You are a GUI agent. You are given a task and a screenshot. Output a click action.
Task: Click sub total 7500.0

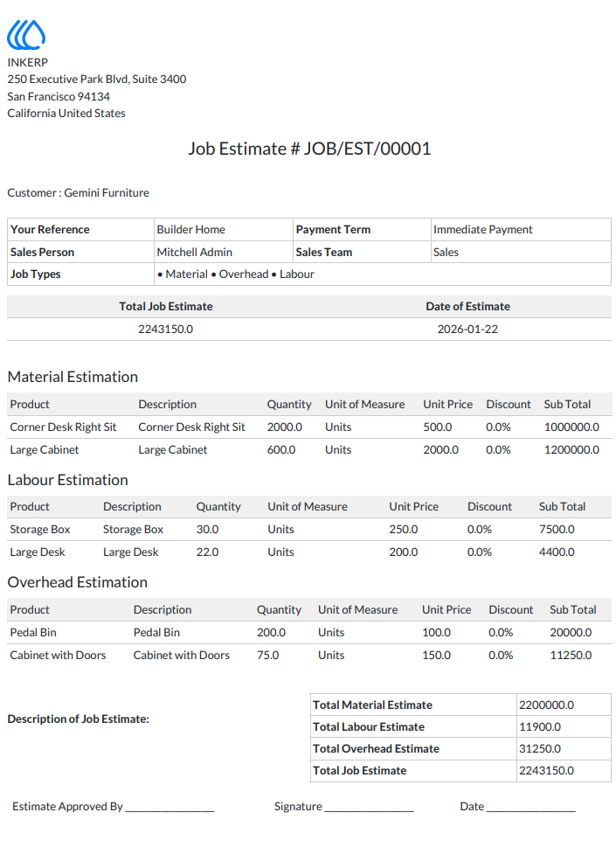click(557, 529)
